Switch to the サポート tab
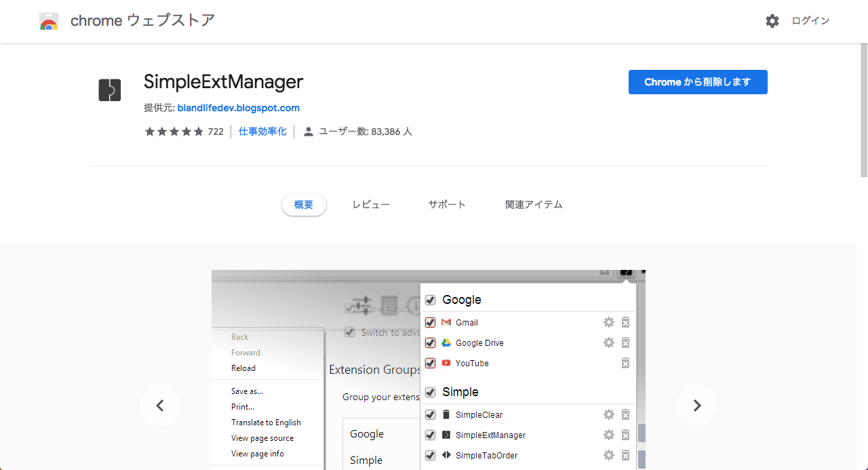Viewport: 868px width, 470px height. point(447,205)
